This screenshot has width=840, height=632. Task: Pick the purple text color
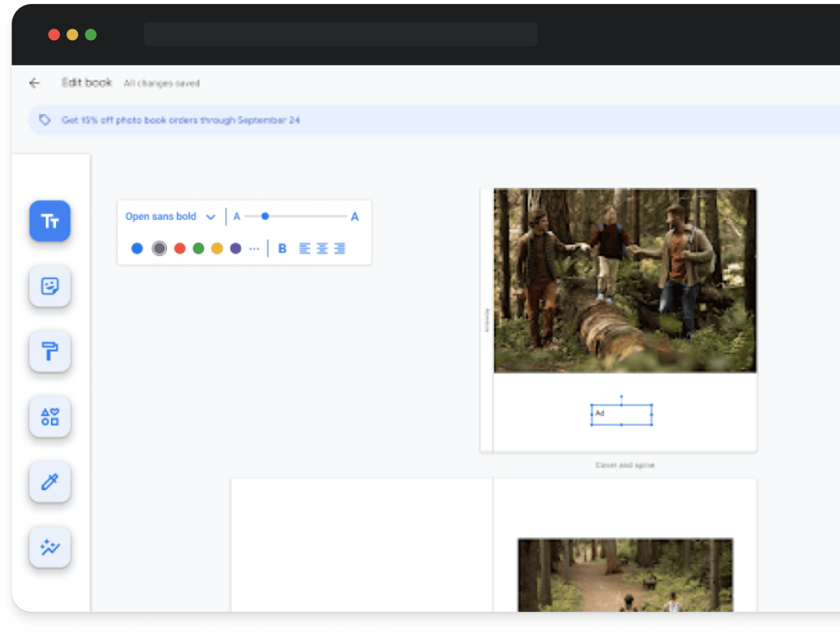click(235, 249)
